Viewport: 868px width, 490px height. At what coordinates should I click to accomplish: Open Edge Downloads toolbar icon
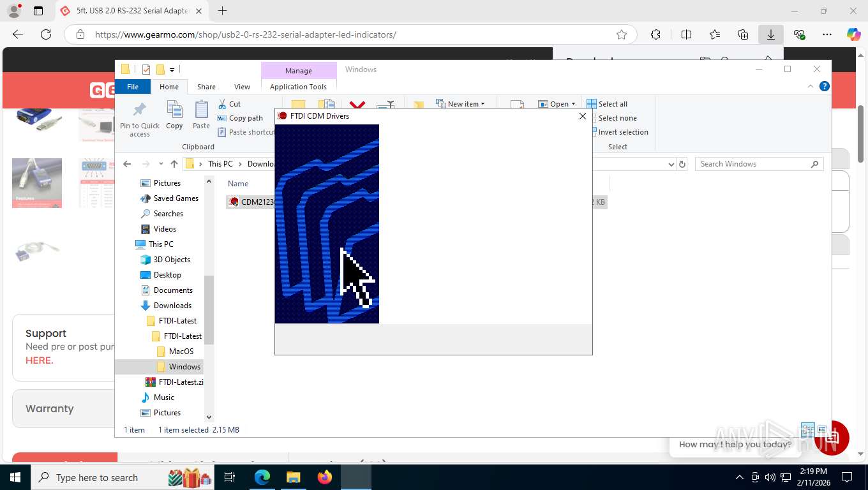771,34
